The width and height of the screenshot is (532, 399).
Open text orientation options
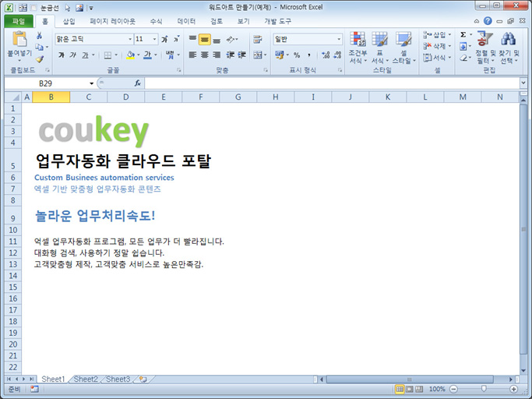click(x=231, y=40)
